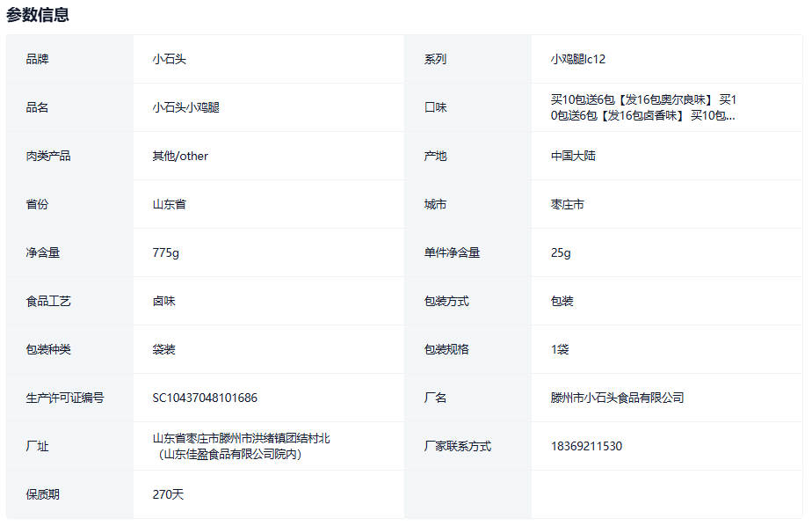Click the 参数信息 section heading
The height and width of the screenshot is (526, 812).
click(38, 15)
